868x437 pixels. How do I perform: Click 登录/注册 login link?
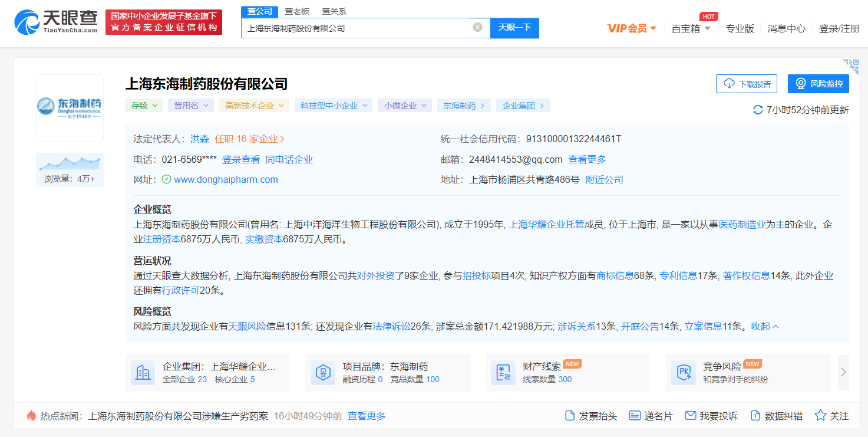(839, 28)
